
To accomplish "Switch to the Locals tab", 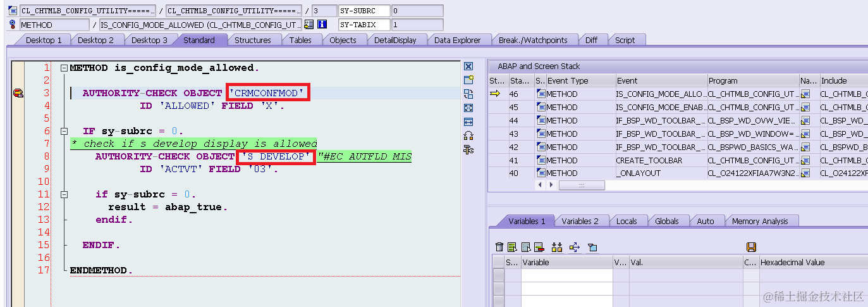I will click(627, 221).
